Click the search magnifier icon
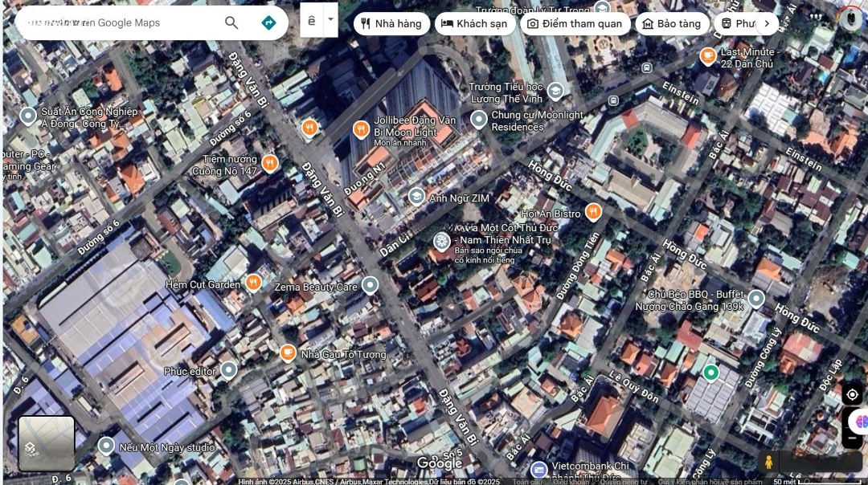The image size is (868, 485). point(231,22)
